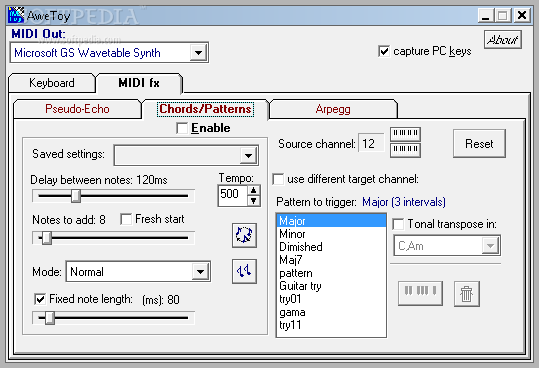Click the upper keyboard icon next to Source channel
Viewport: 539px width, 368px height.
[x=405, y=134]
